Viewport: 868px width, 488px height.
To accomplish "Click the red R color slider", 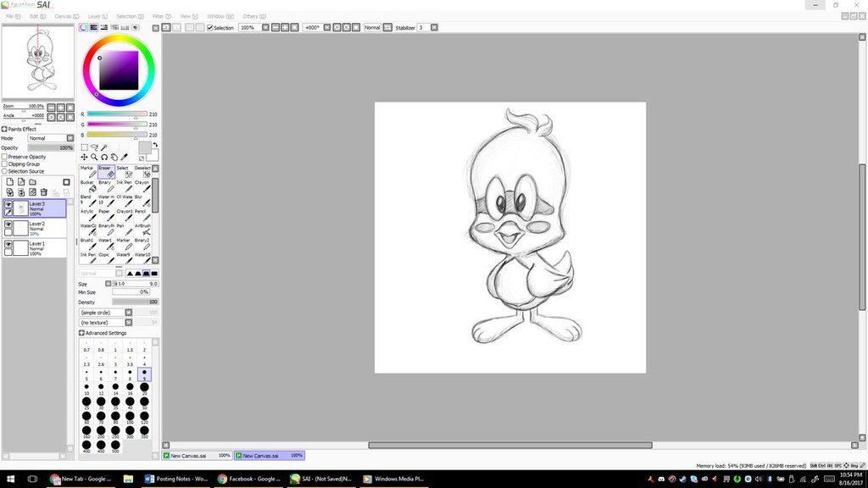I will (x=116, y=114).
